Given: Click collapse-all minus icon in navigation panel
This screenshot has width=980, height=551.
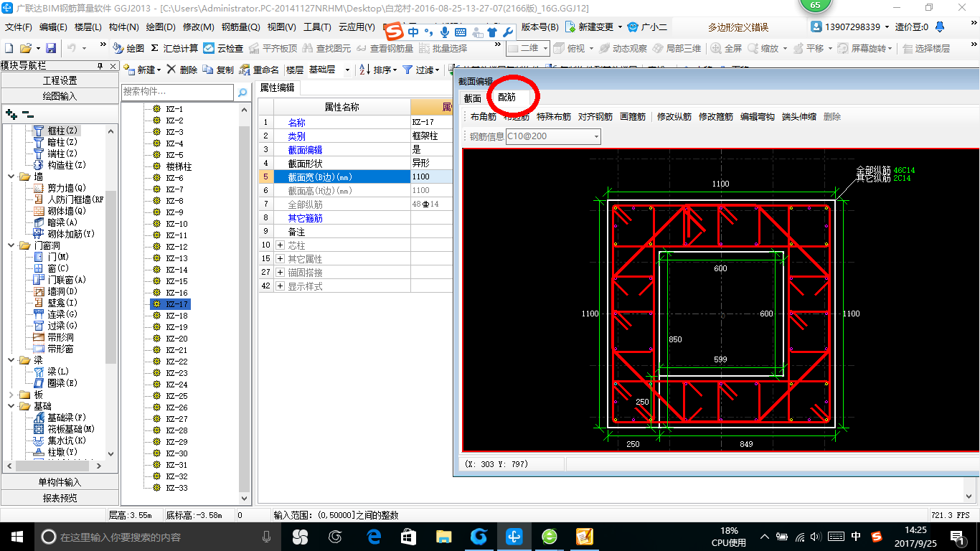Looking at the screenshot, I should [x=27, y=113].
